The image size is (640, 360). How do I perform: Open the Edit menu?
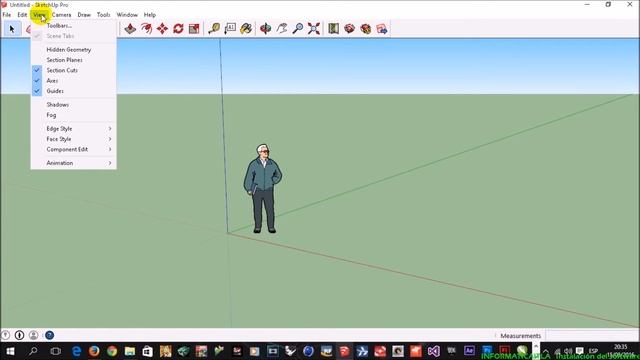tap(22, 15)
